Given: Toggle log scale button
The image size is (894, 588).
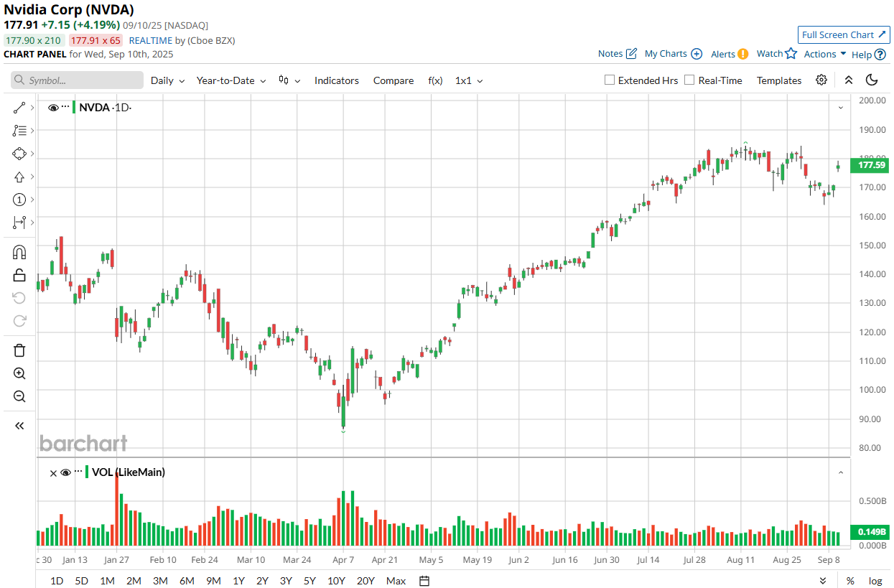Looking at the screenshot, I should [875, 581].
